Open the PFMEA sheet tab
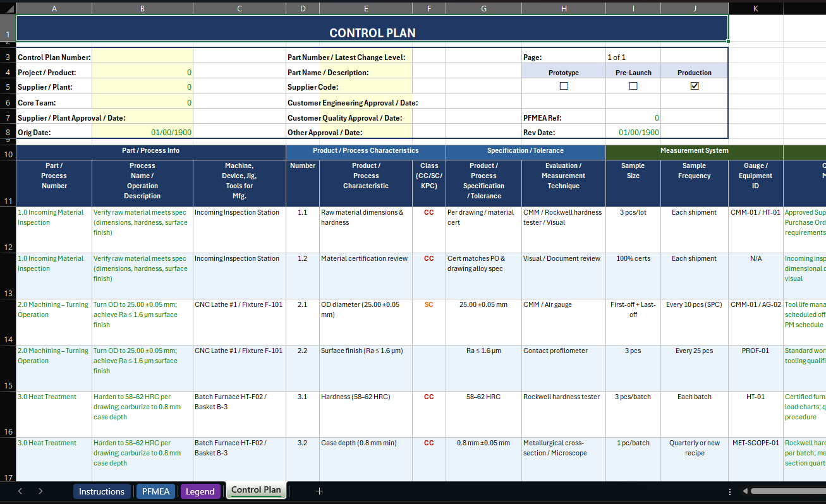 pyautogui.click(x=155, y=491)
